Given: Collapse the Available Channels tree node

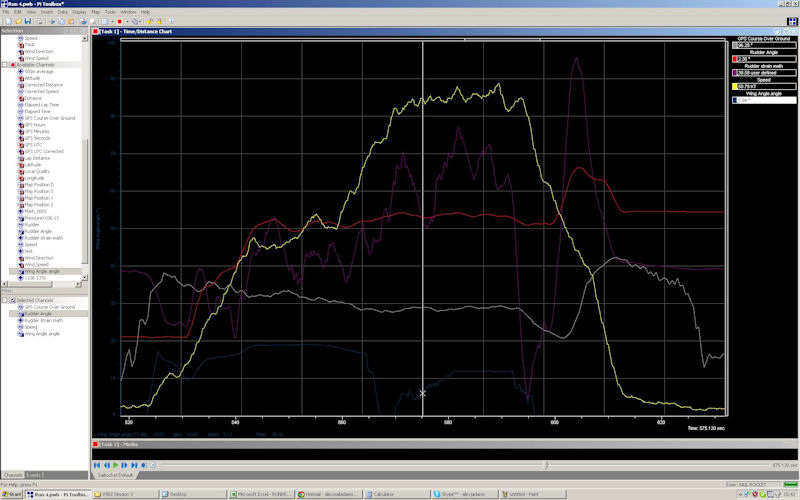Looking at the screenshot, I should click(4, 65).
